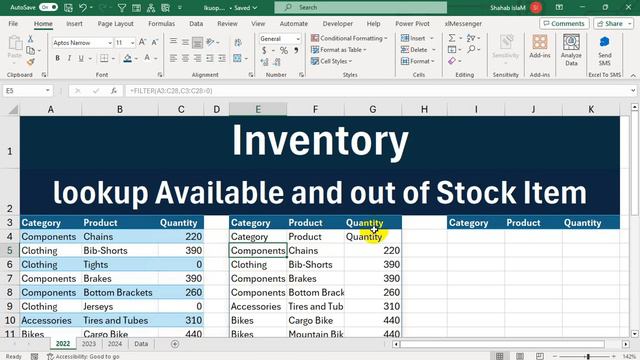Click the Percent Style icon
Viewport: 640px width, 360px height.
click(284, 50)
